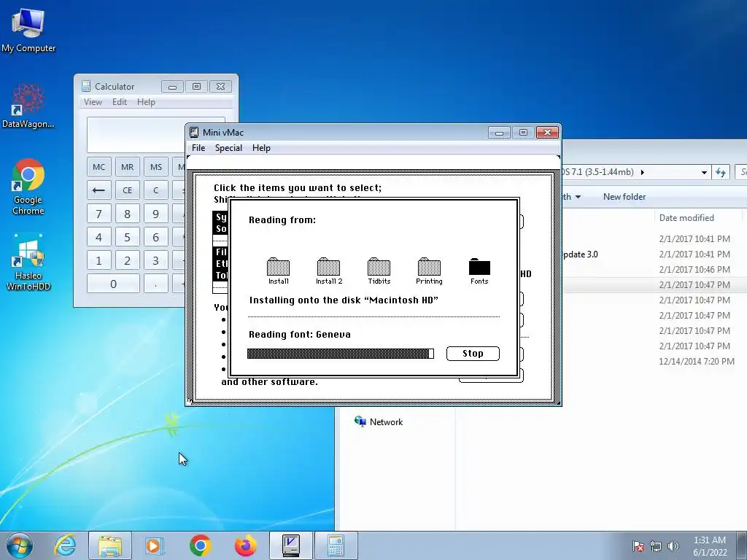Open the Help menu in Calculator
Image resolution: width=747 pixels, height=560 pixels.
click(146, 102)
